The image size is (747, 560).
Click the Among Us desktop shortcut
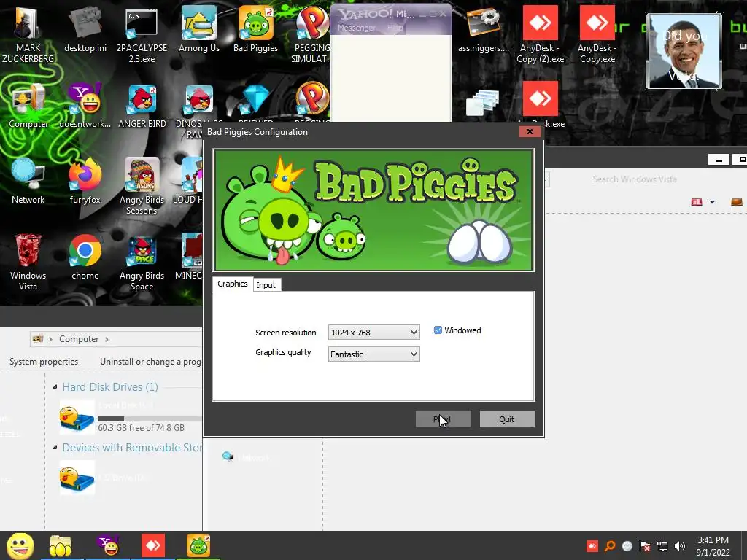198,29
